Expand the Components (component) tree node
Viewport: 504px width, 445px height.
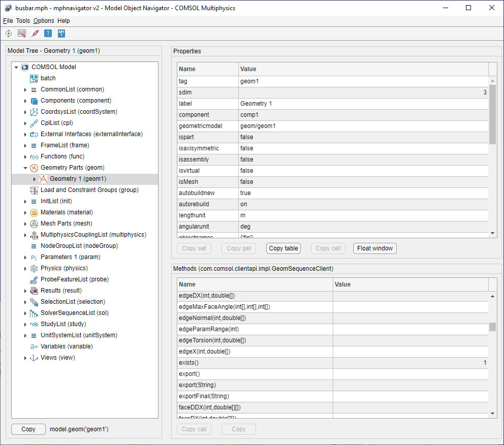click(x=24, y=100)
